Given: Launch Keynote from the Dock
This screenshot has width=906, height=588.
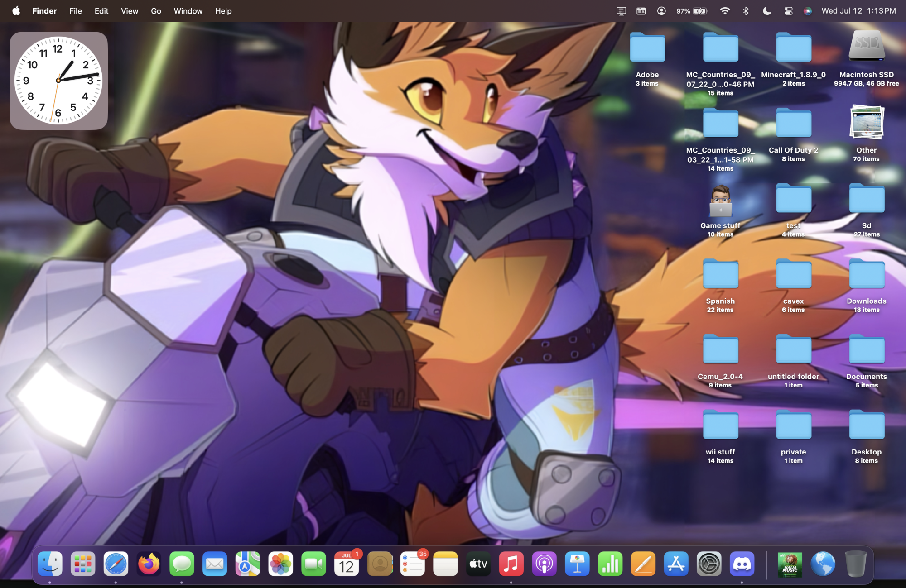Looking at the screenshot, I should [x=577, y=564].
